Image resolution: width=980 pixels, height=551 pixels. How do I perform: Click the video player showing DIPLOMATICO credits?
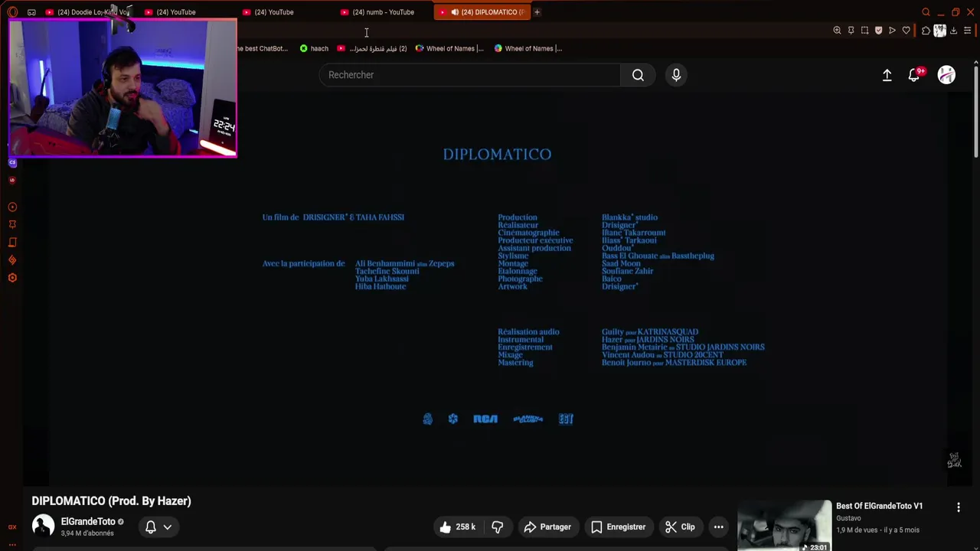(498, 289)
